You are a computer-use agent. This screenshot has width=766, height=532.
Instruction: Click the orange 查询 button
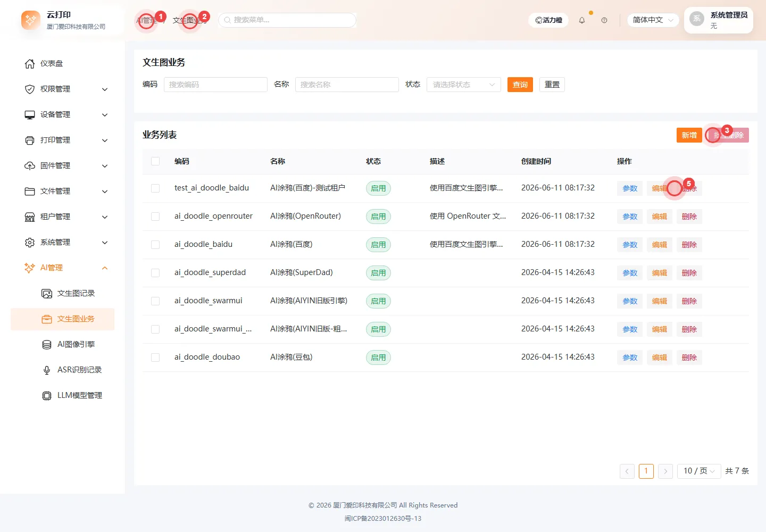520,85
